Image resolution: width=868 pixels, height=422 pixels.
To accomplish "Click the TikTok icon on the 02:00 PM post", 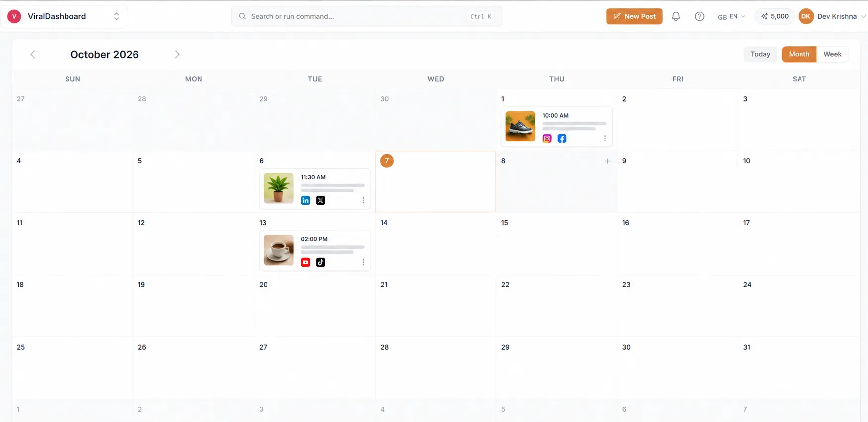I will pyautogui.click(x=320, y=262).
